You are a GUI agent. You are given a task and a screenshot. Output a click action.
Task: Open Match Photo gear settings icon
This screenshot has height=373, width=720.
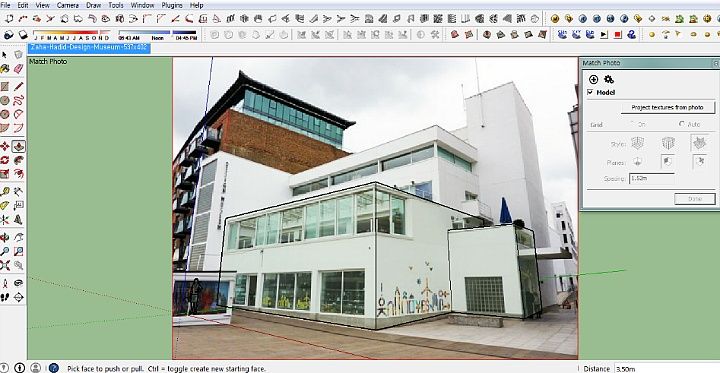[x=609, y=79]
